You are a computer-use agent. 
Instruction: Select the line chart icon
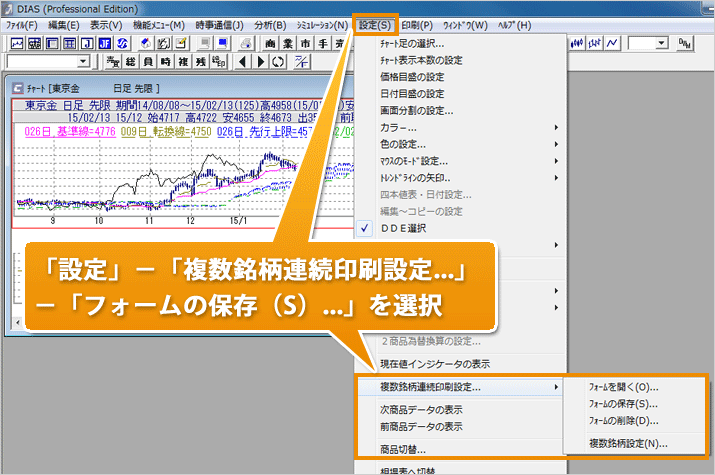[x=612, y=44]
